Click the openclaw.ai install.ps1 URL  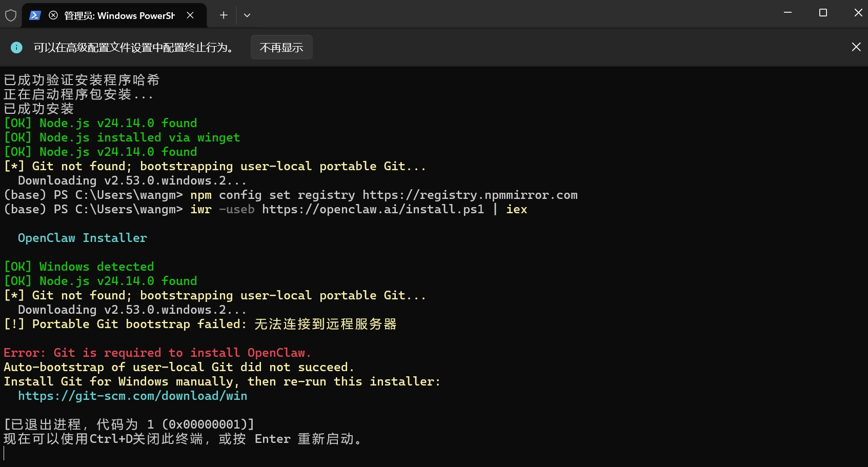click(x=373, y=209)
